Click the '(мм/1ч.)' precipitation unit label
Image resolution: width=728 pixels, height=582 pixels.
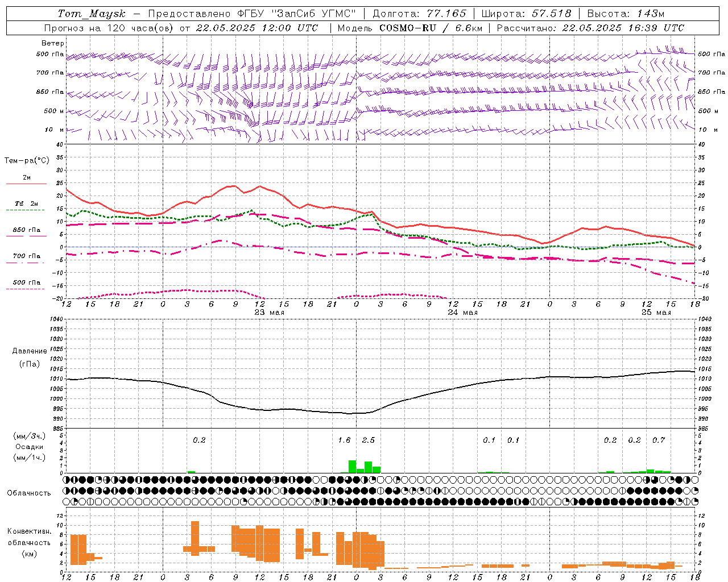coord(30,458)
